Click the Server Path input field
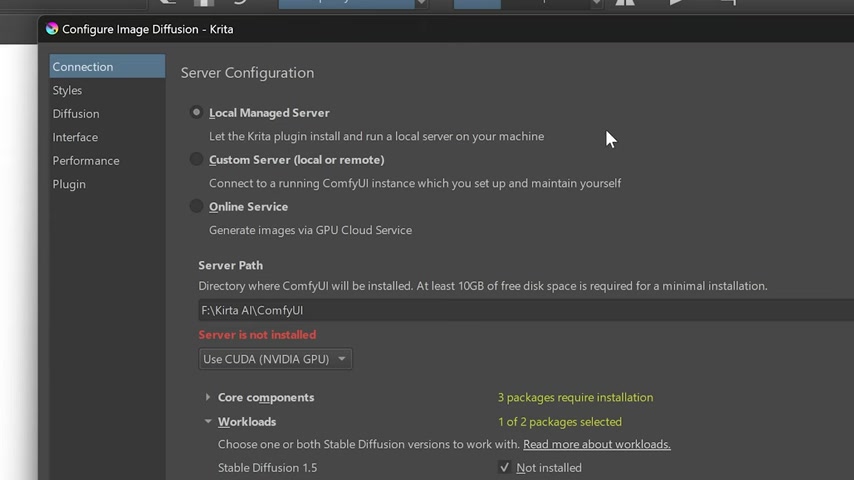The image size is (854, 480). pyautogui.click(x=526, y=310)
